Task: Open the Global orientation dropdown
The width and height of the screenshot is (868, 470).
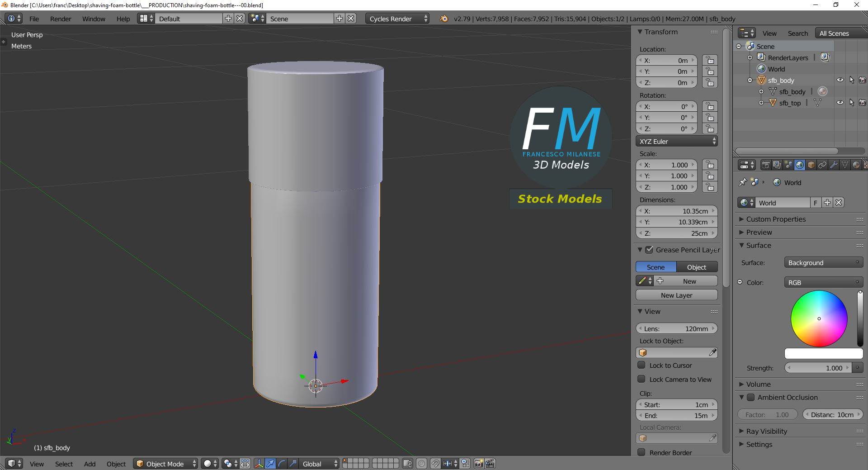Action: (319, 464)
